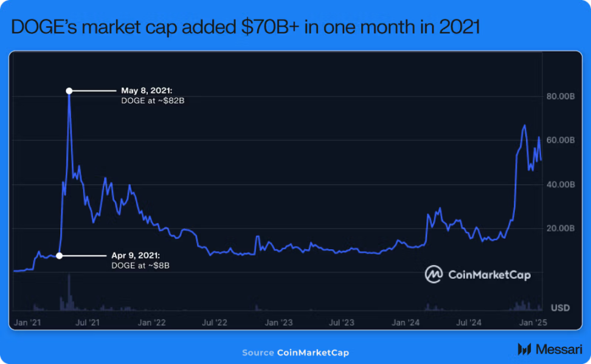This screenshot has height=364, width=591.
Task: Click the 60.00B y-axis label
Action: 561,140
